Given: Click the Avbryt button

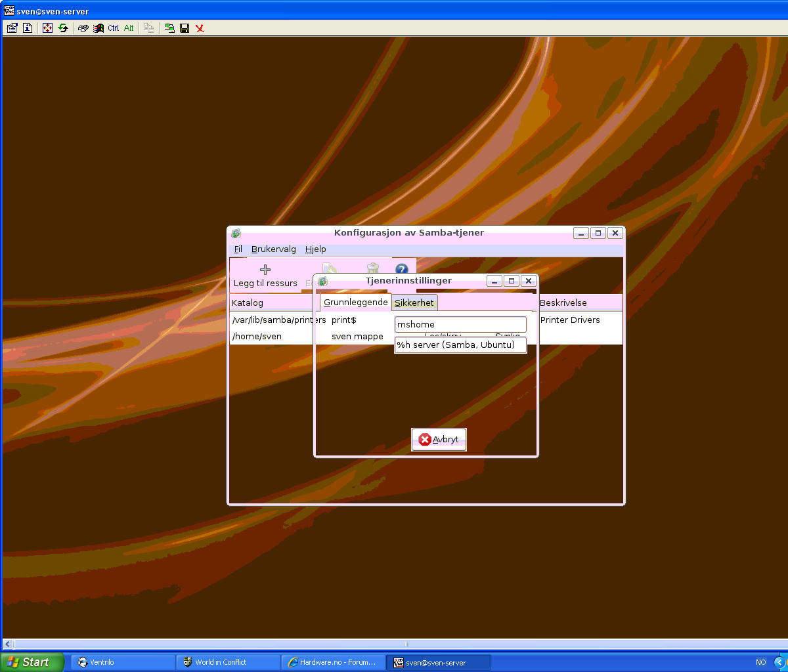Looking at the screenshot, I should point(439,440).
